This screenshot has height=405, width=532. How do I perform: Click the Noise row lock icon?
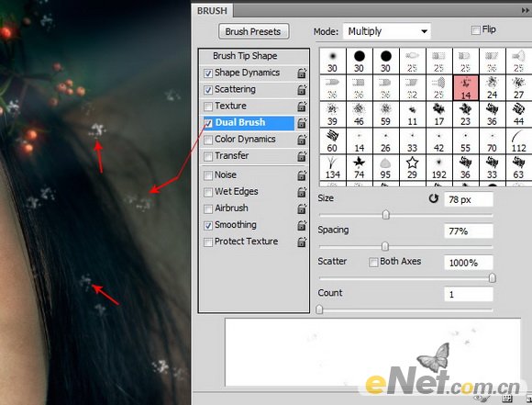pos(302,175)
